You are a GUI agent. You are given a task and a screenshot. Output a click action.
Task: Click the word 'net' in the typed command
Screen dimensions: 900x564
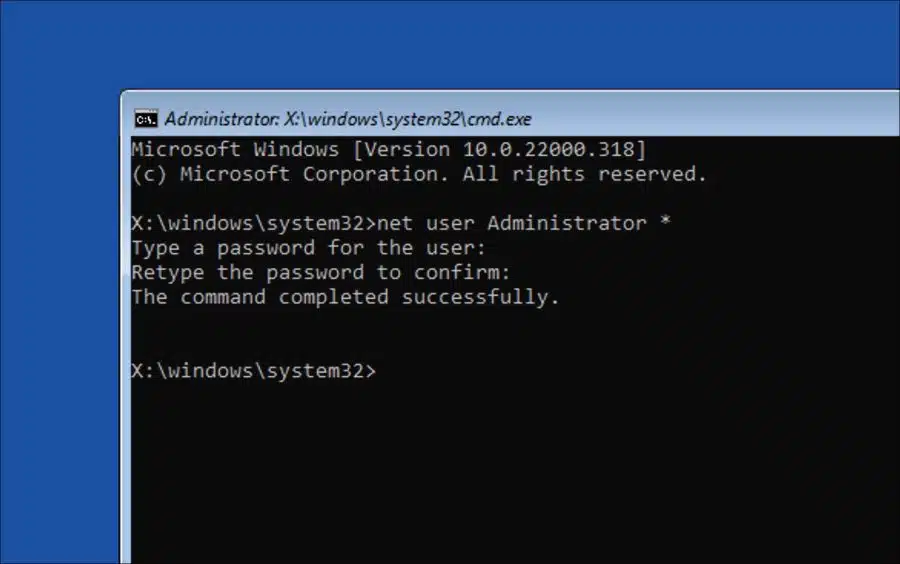tap(395, 223)
